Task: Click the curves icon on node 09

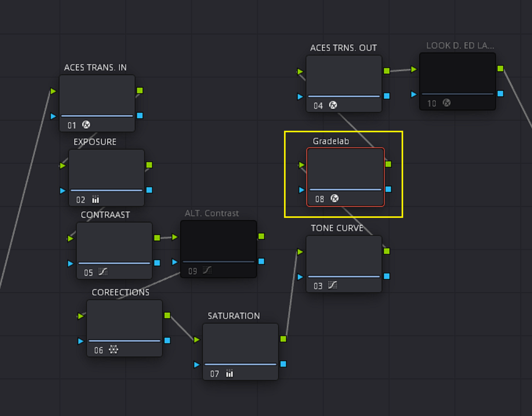Action: click(207, 270)
